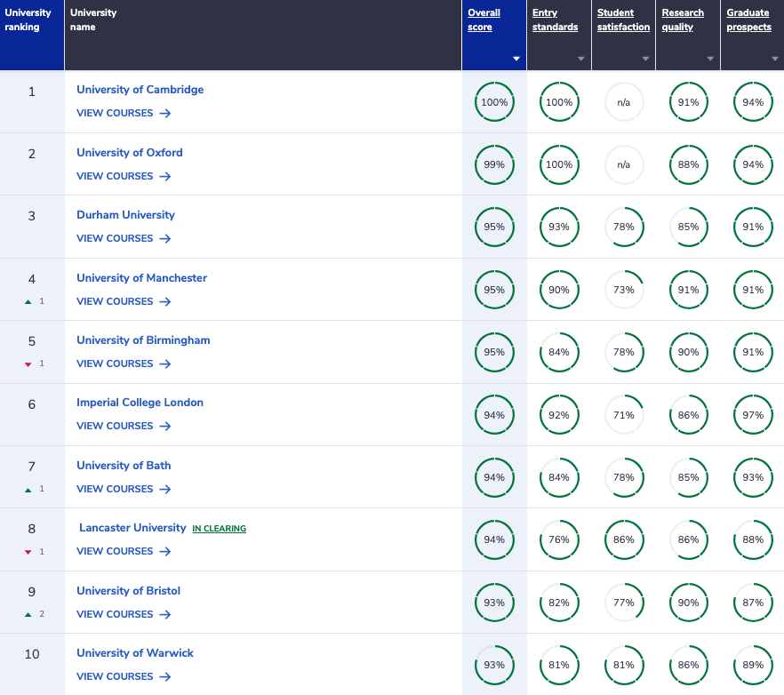Click green up arrow beside rank 9

[x=28, y=614]
